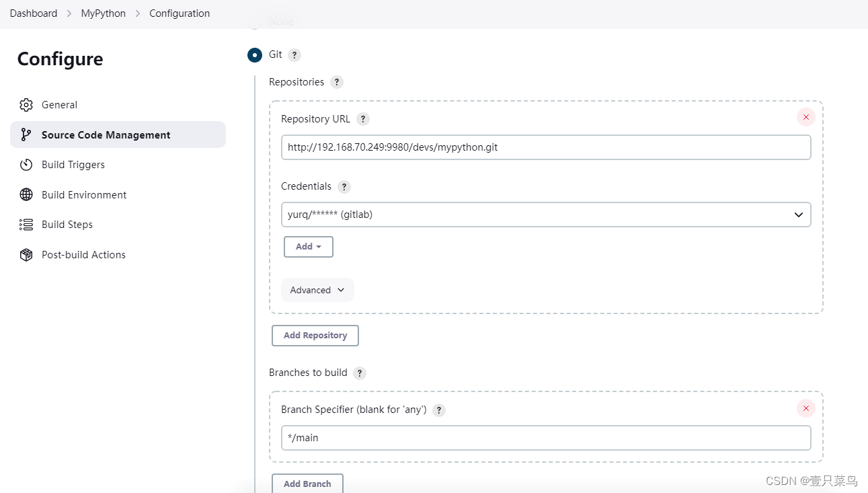The height and width of the screenshot is (493, 868).
Task: Open the Source Code Management section
Action: pyautogui.click(x=118, y=135)
